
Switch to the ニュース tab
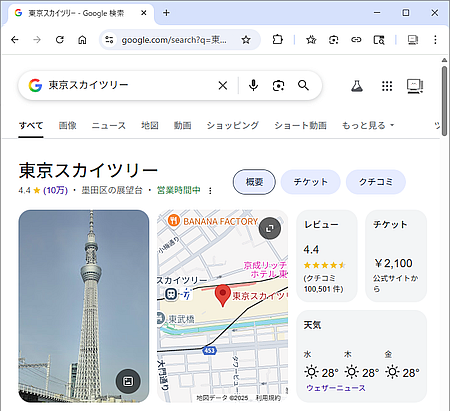(109, 125)
